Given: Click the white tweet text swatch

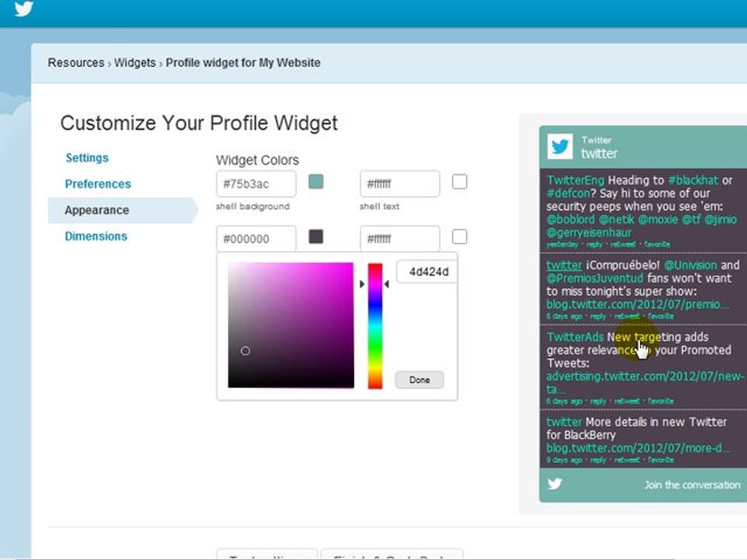Looking at the screenshot, I should click(459, 236).
